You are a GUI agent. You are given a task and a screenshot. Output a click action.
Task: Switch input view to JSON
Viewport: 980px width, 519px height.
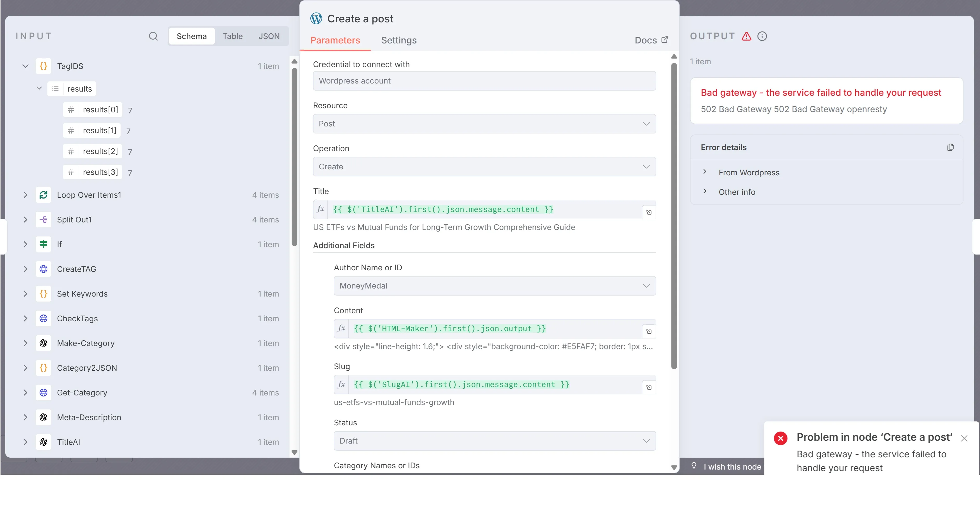[269, 36]
